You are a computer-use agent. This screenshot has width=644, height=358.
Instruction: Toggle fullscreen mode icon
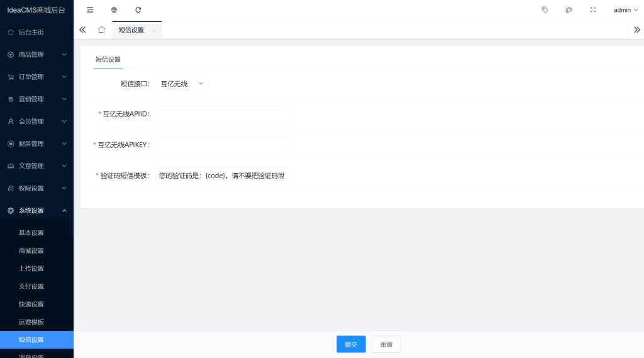click(x=592, y=10)
